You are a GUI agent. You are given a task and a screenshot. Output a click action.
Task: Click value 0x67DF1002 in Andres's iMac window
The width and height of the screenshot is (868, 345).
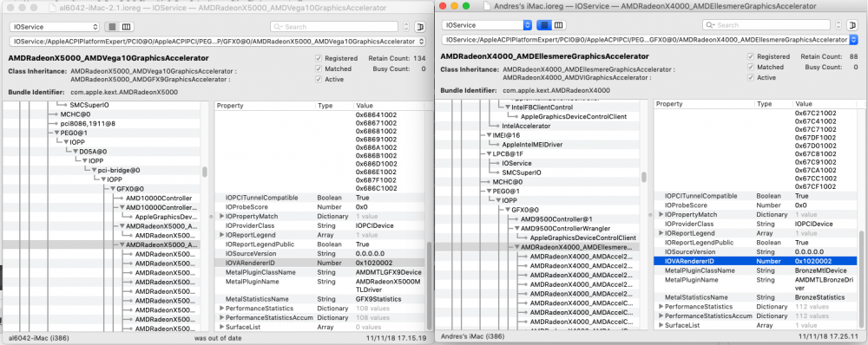coord(815,137)
